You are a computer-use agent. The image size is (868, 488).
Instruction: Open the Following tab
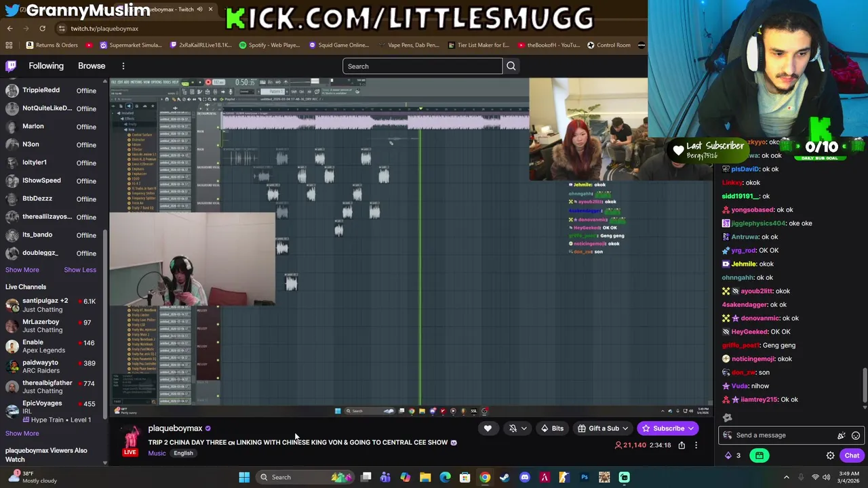[x=46, y=66]
